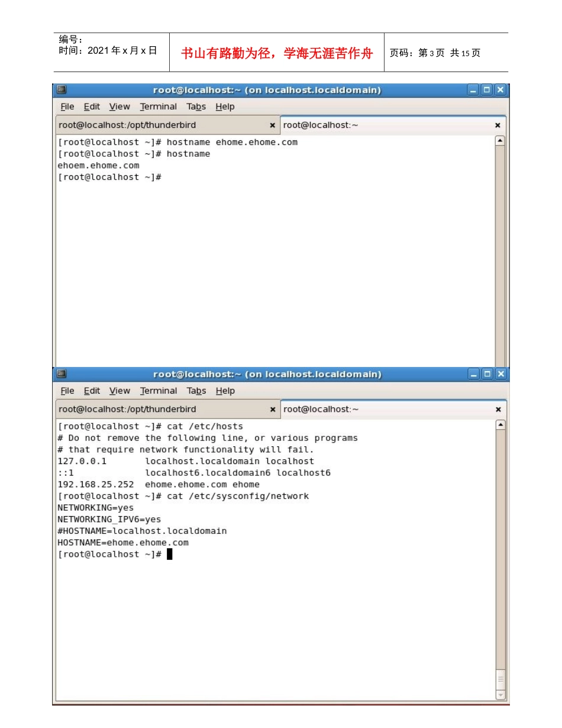The width and height of the screenshot is (562, 728).
Task: Open Terminal menu in the cat /etc/hosts terminal window
Action: pos(159,391)
